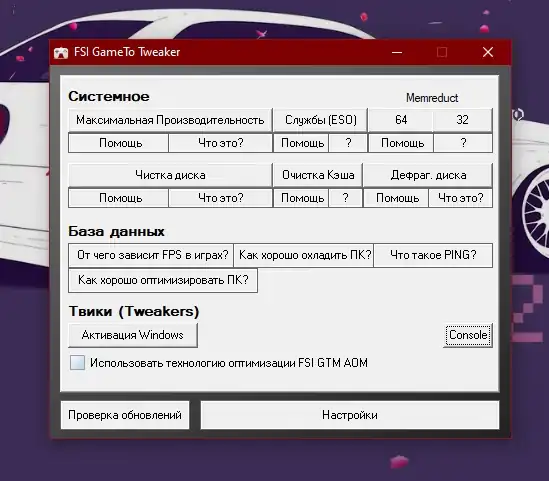Open Помощь under Максимальная Производительность
549x481 pixels.
tap(119, 143)
